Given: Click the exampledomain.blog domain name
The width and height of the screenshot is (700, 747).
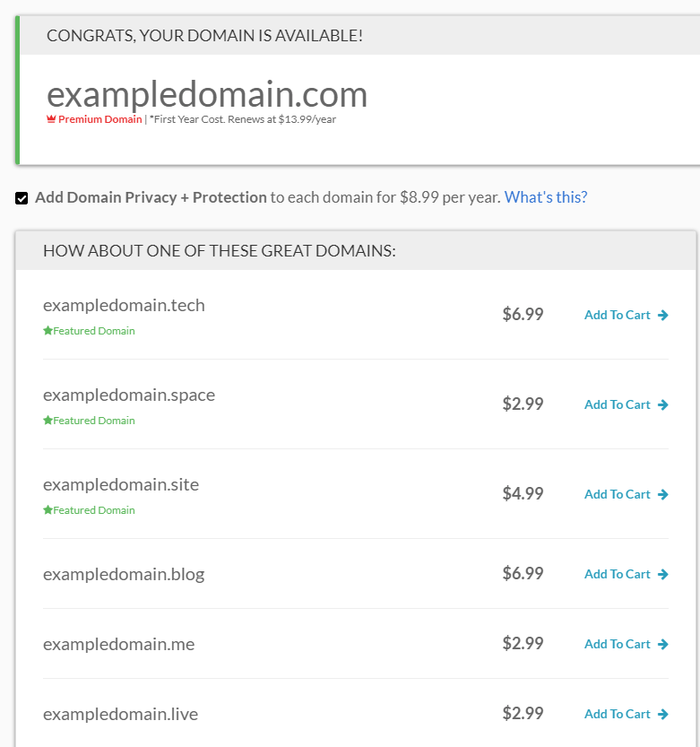Looking at the screenshot, I should pos(124,575).
